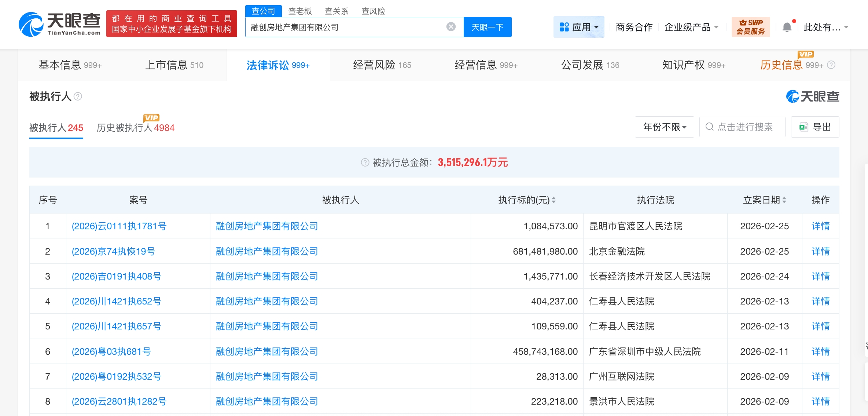Image resolution: width=868 pixels, height=416 pixels.
Task: Toggle sorting on the 执行标的(元) column
Action: point(554,200)
